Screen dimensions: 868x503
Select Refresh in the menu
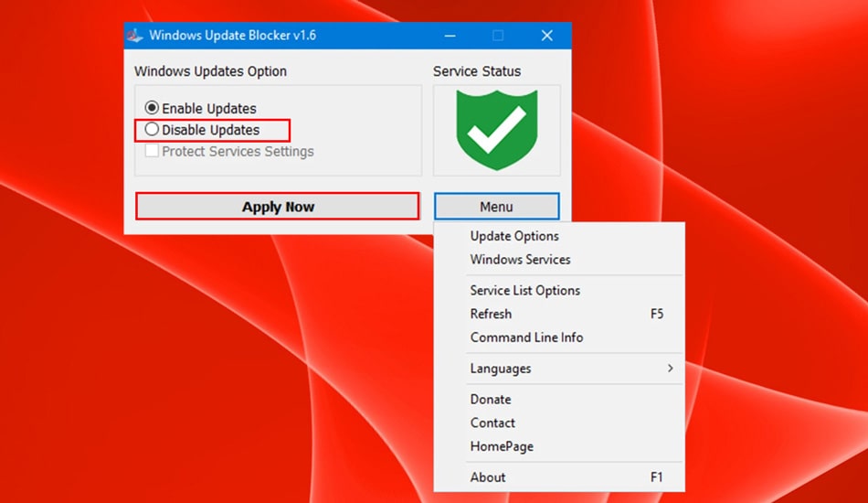559,314
